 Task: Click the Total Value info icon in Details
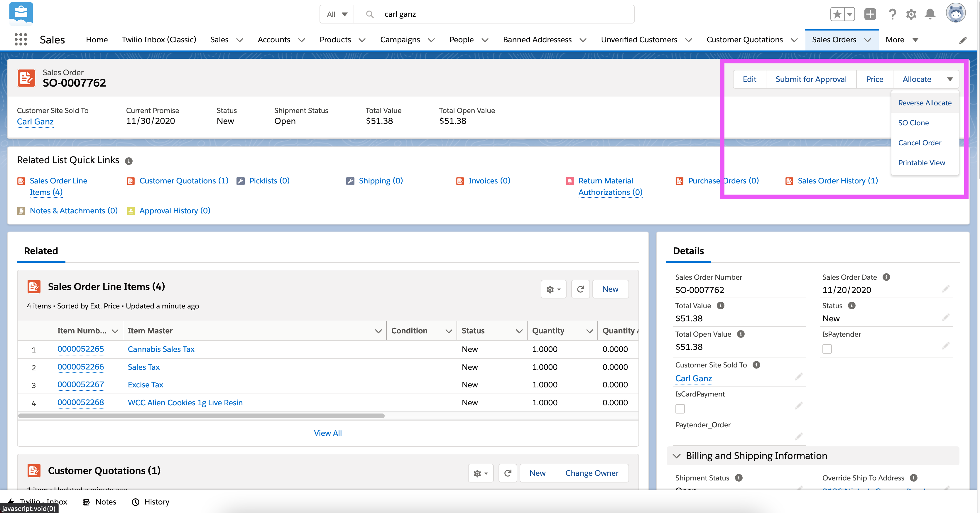click(721, 306)
